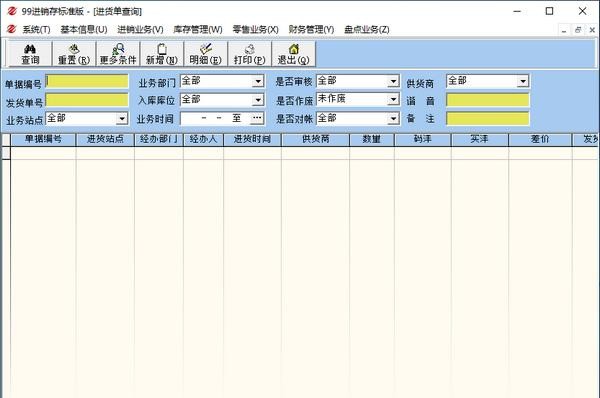Minimize the inner 进货单查询 child window
The image size is (600, 398).
click(x=564, y=30)
